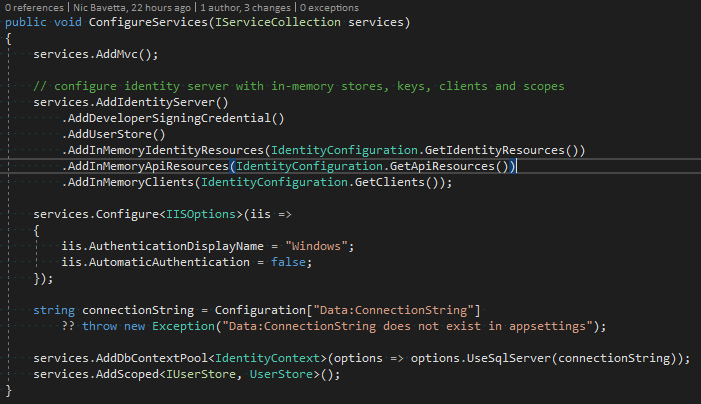Click the "Data:ConnectionString" indexer string
This screenshot has height=404, width=701.
pos(393,310)
